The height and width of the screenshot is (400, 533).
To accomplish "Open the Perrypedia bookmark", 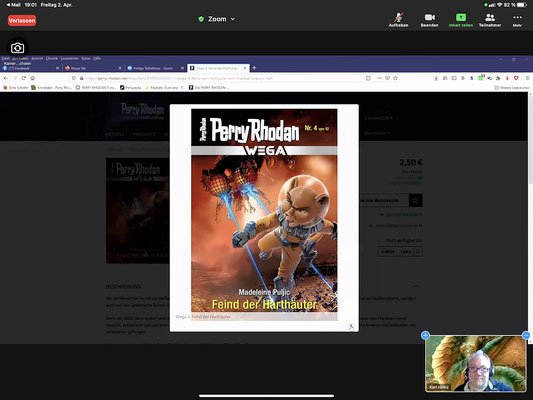I will click(x=131, y=88).
